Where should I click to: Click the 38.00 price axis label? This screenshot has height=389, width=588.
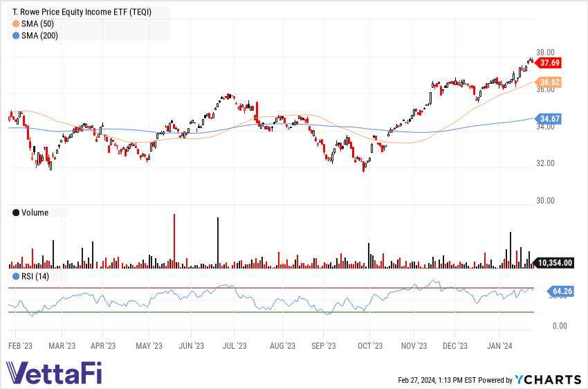tap(545, 53)
